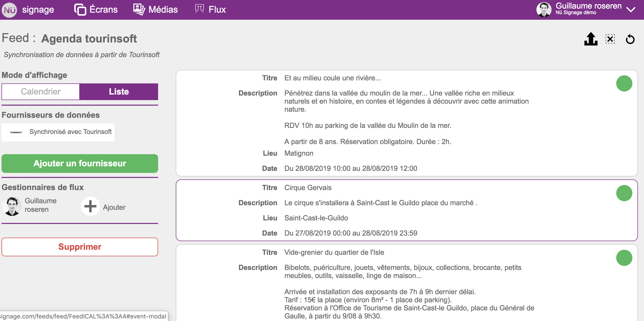Click the Tourinsoft provider logo
Image resolution: width=644 pixels, height=321 pixels.
coord(16,132)
